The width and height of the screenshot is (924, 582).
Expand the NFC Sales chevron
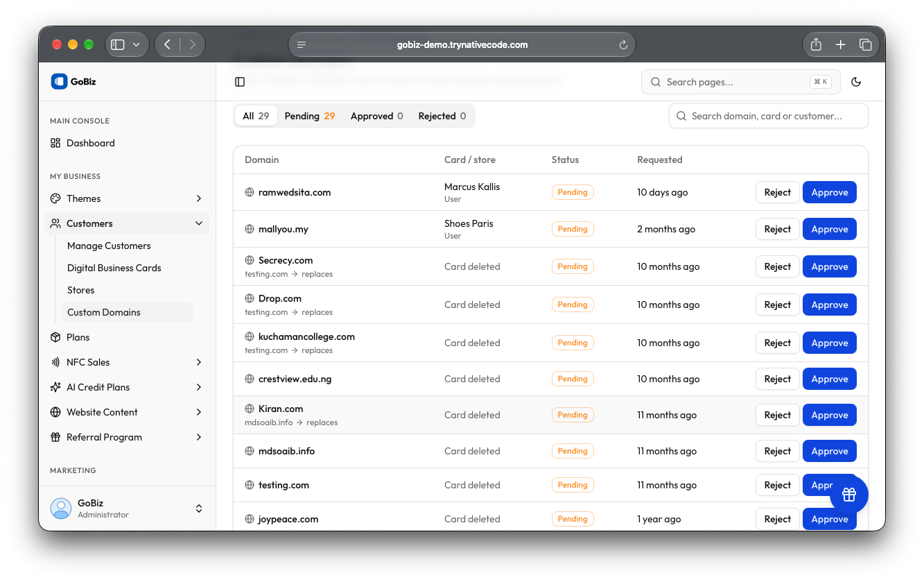(x=199, y=362)
